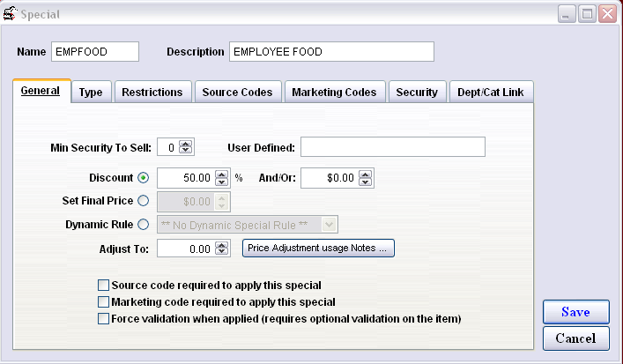Increase the Adjust To value
This screenshot has width=623, height=364.
tap(222, 245)
